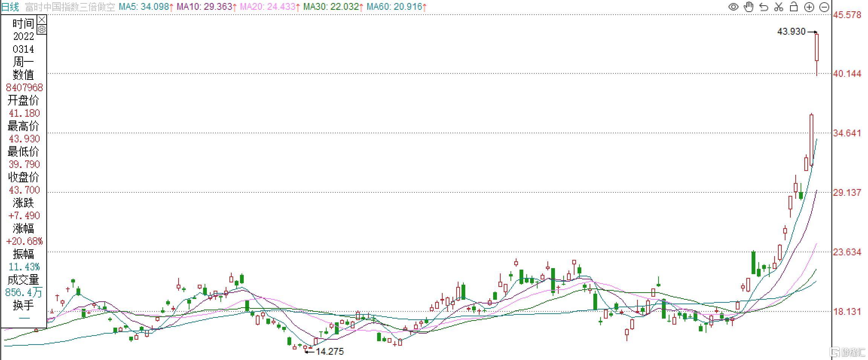This screenshot has height=360, width=868.
Task: Zoom in with the plus icon
Action: click(809, 7)
